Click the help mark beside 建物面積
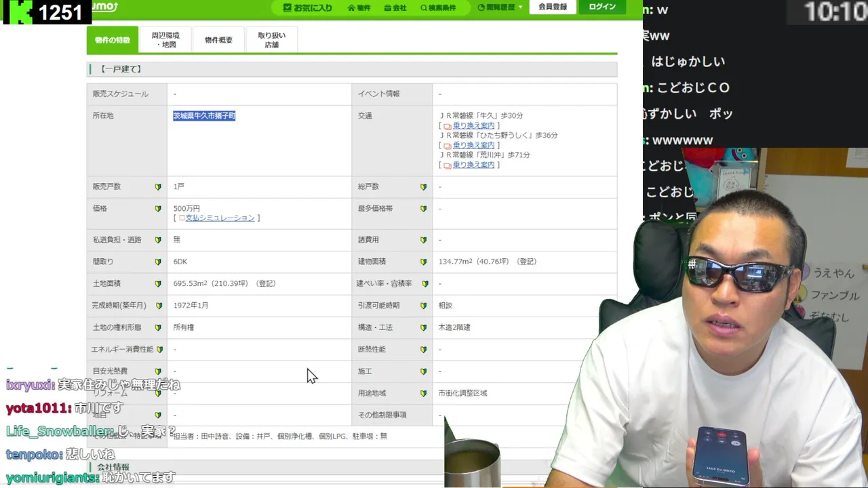Viewport: 868px width, 488px height. tap(423, 262)
